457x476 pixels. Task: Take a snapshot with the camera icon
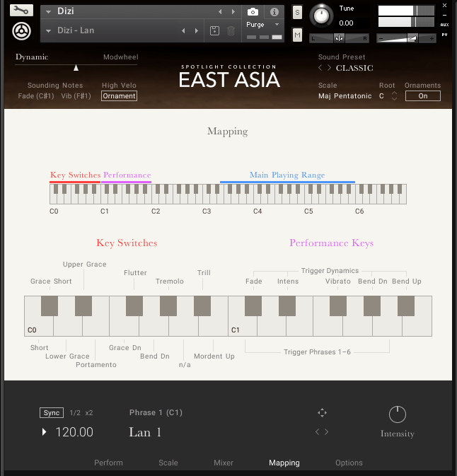(x=253, y=12)
